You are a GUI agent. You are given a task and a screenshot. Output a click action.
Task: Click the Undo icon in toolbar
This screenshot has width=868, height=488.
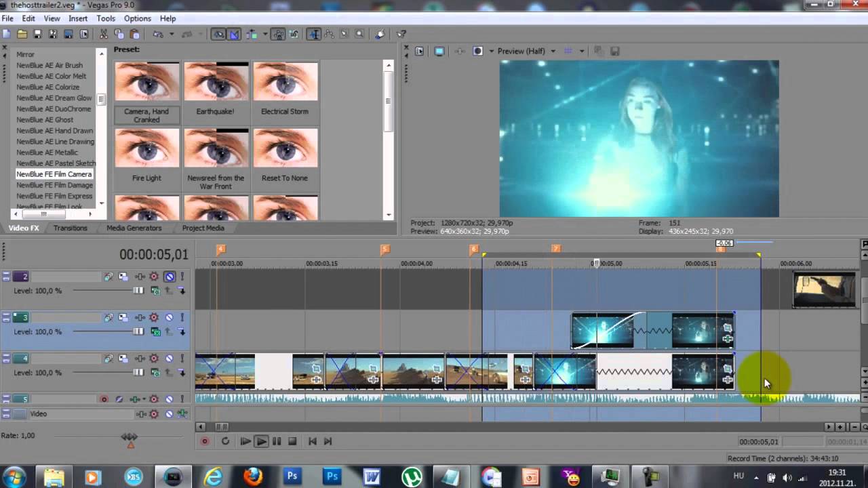[x=157, y=34]
